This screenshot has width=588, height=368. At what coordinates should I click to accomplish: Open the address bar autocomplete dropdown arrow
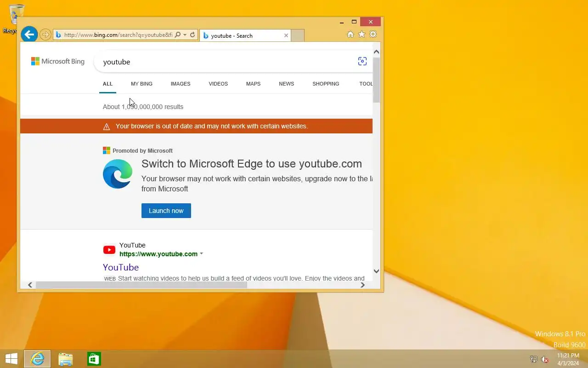185,35
